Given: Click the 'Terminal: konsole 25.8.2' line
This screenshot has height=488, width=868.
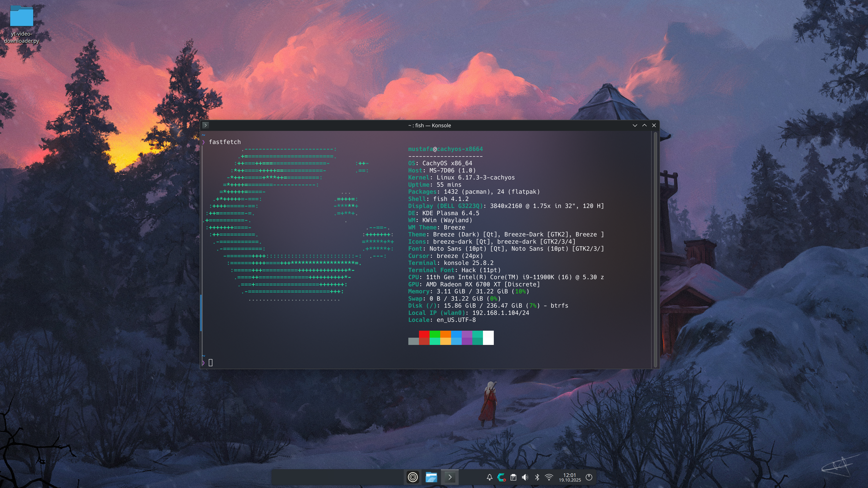Looking at the screenshot, I should tap(451, 263).
